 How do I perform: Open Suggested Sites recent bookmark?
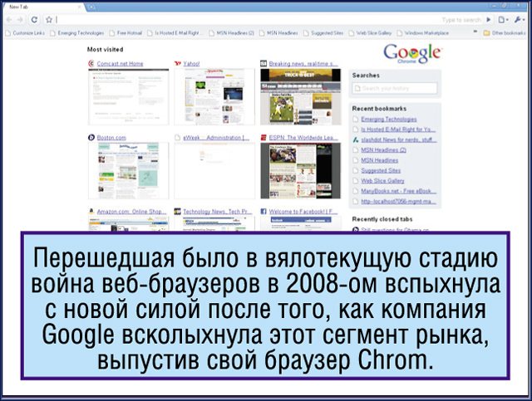[381, 170]
